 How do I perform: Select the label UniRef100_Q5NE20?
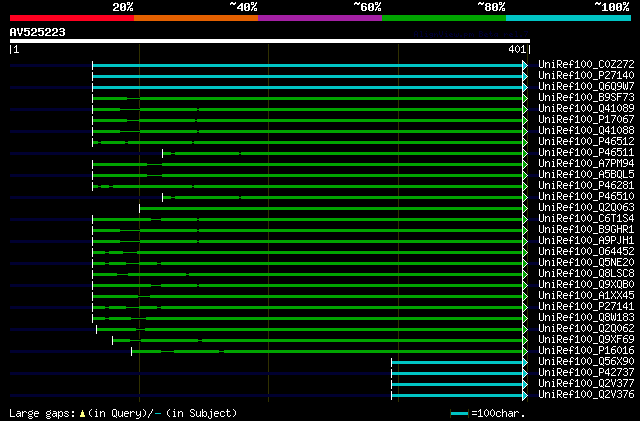(586, 263)
